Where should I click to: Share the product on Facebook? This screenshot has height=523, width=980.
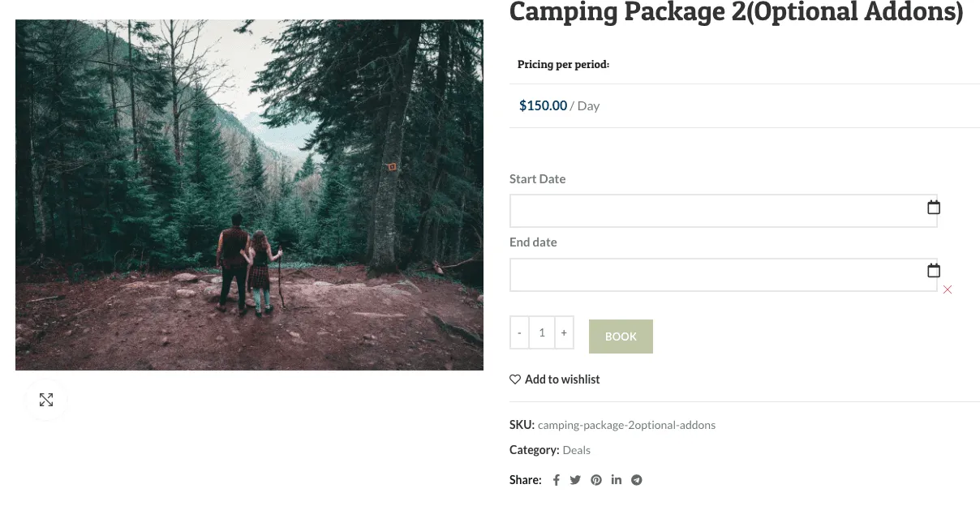click(x=556, y=479)
